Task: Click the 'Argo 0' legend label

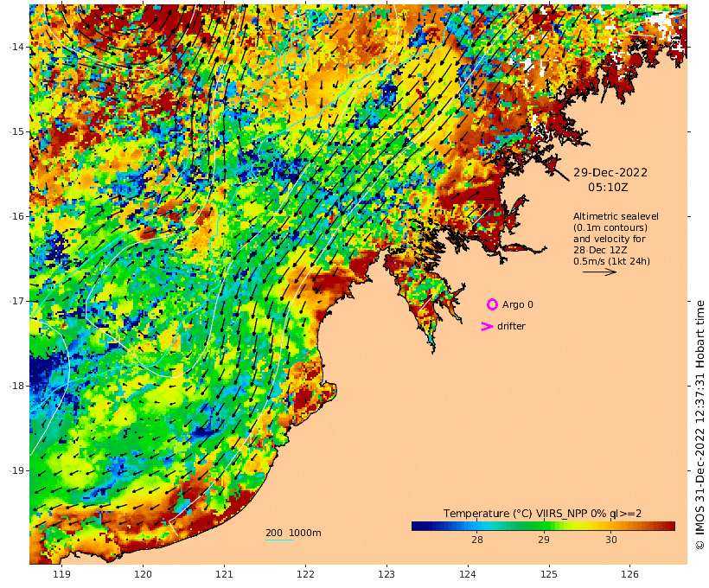Action: (517, 305)
